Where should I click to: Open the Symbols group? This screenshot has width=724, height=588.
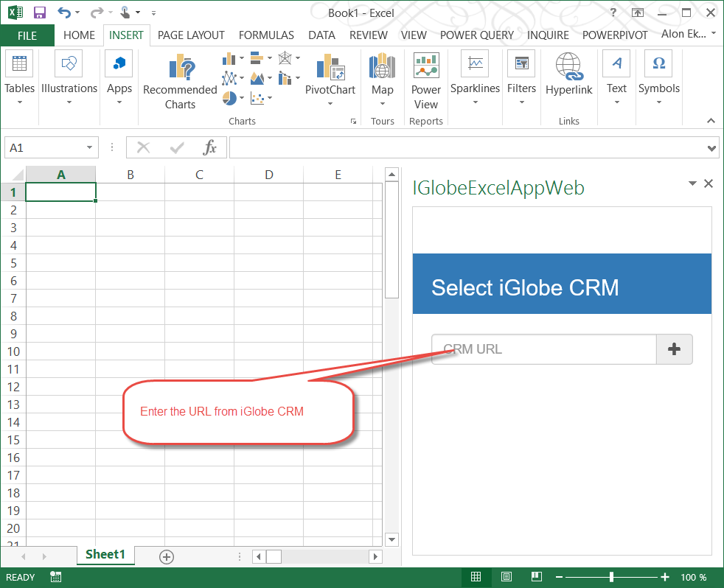(x=659, y=77)
